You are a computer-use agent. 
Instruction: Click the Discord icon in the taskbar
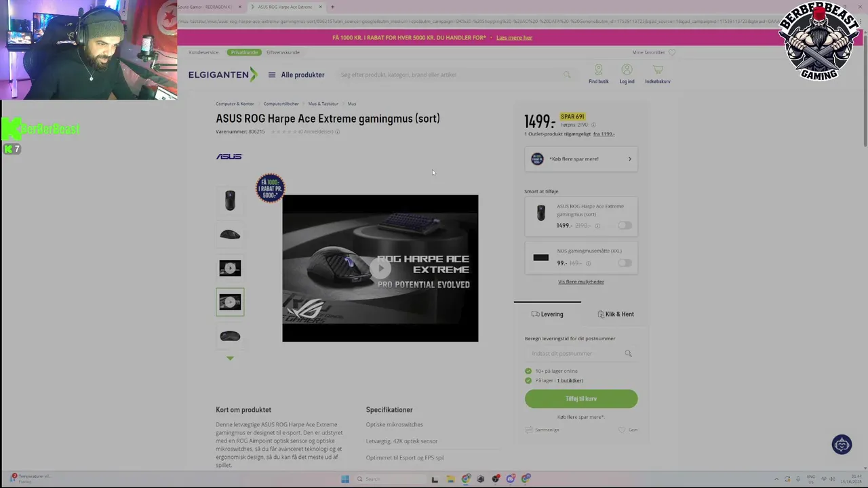pyautogui.click(x=511, y=479)
